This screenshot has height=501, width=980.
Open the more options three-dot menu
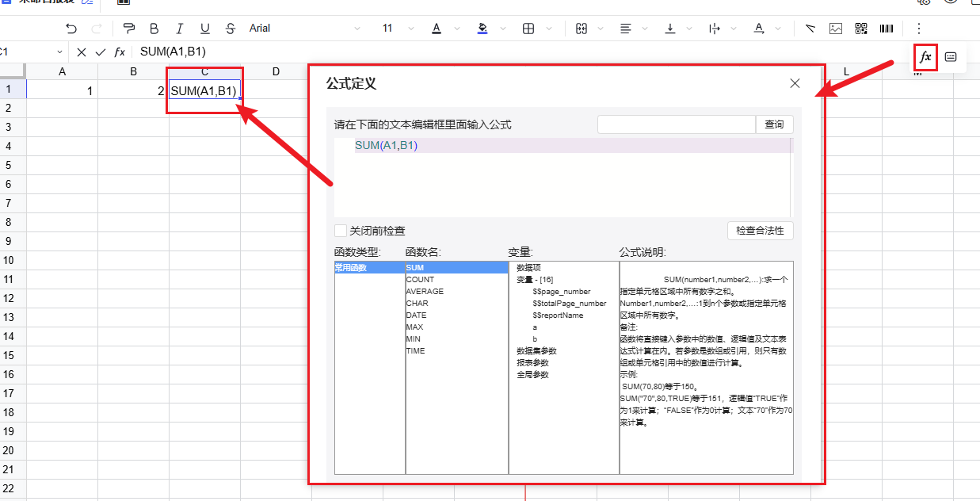tap(919, 29)
